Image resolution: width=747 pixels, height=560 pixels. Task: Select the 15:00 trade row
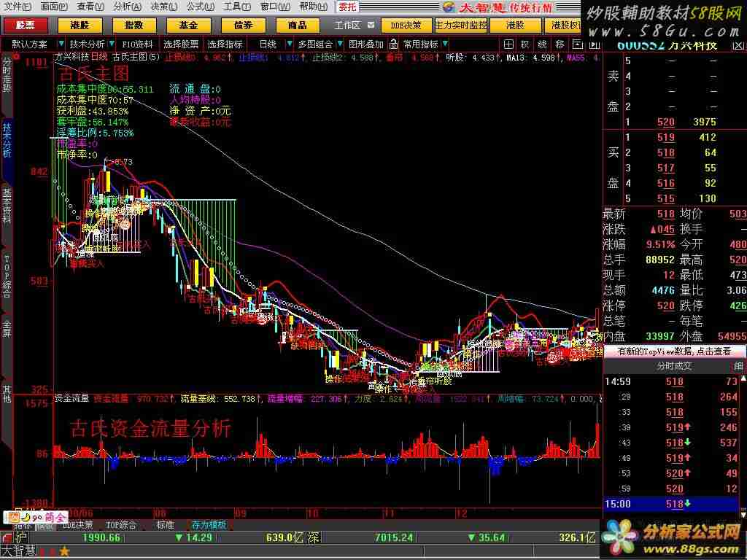[x=671, y=504]
